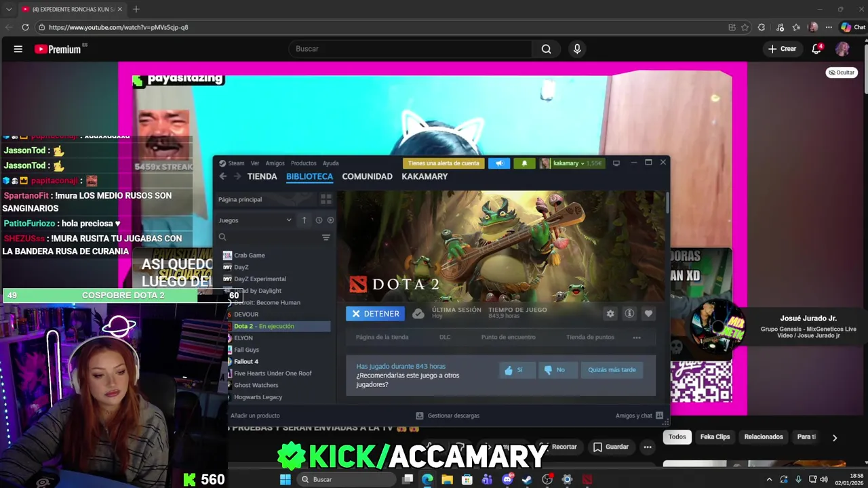
Task: Expand the Juegos filter dropdown
Action: 255,220
